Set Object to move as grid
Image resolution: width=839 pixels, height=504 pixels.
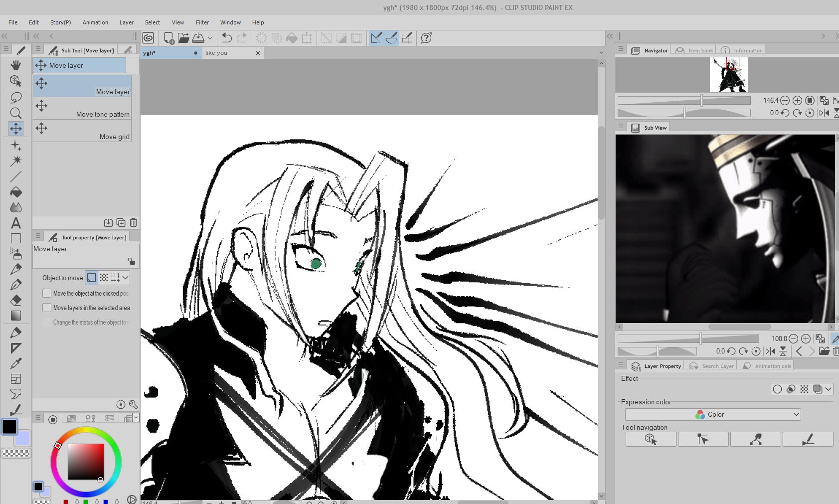116,278
